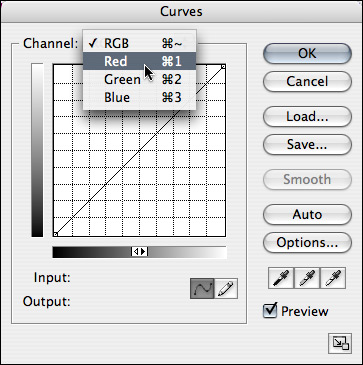Click the curve's top-right endpoint handle
363x365 pixels.
(x=223, y=67)
